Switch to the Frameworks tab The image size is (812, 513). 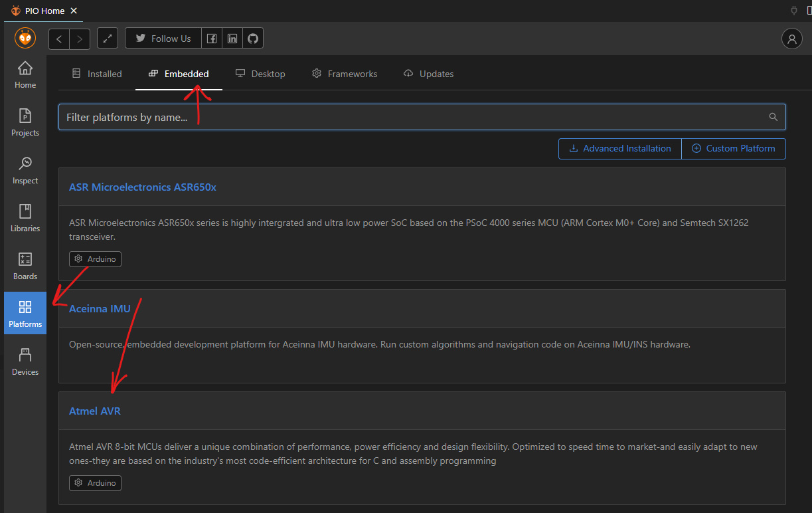coord(345,74)
